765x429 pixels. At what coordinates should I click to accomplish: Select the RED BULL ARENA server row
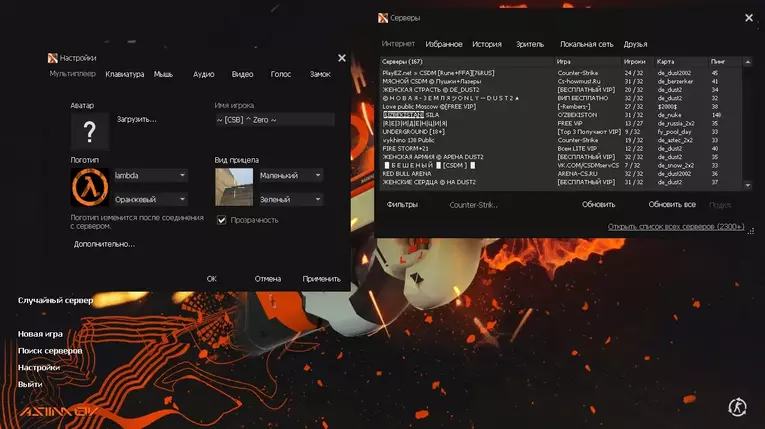[x=561, y=174]
